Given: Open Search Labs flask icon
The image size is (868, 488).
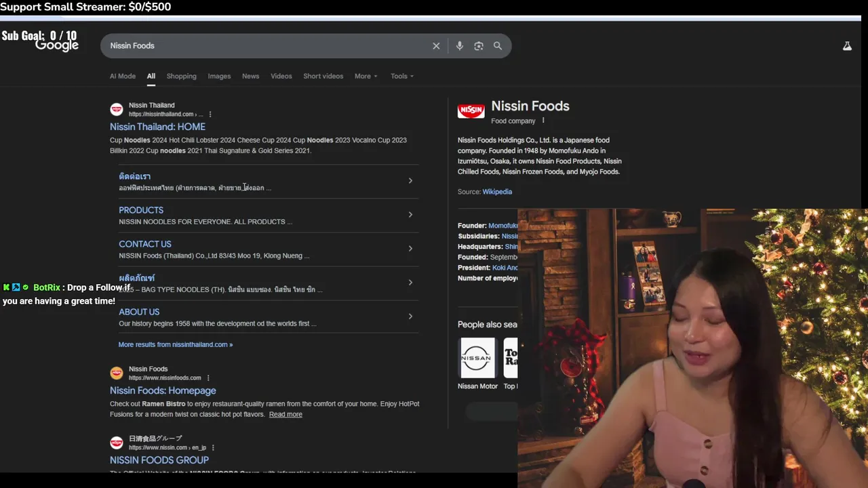Looking at the screenshot, I should [847, 46].
